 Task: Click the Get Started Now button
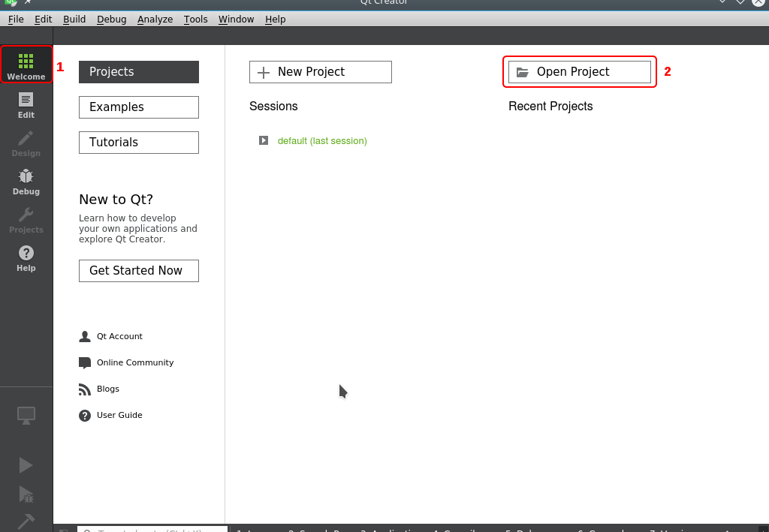coord(139,271)
